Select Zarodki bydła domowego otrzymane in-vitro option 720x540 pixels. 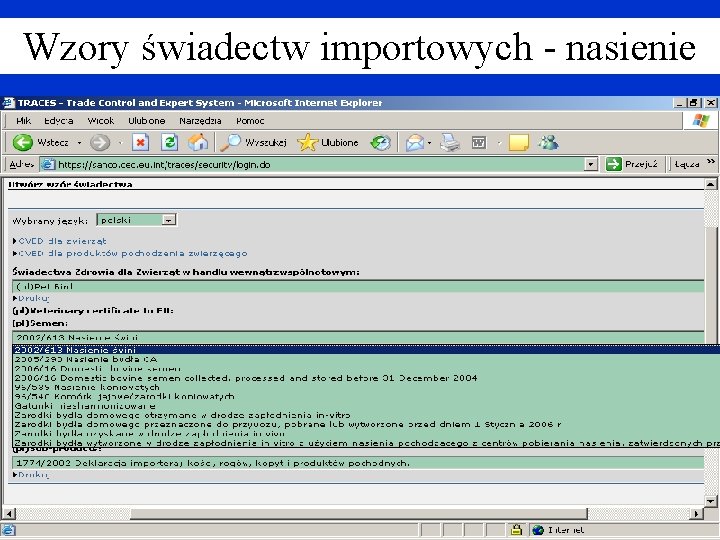366,415
